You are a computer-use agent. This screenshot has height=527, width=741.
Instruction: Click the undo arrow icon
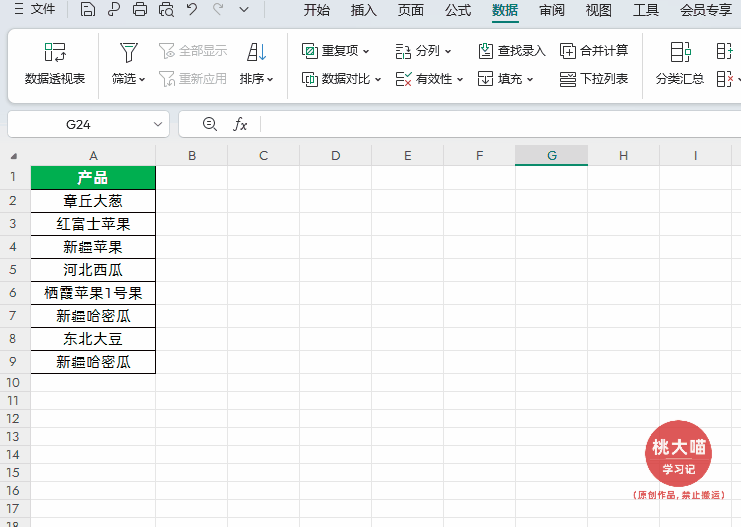[x=192, y=9]
